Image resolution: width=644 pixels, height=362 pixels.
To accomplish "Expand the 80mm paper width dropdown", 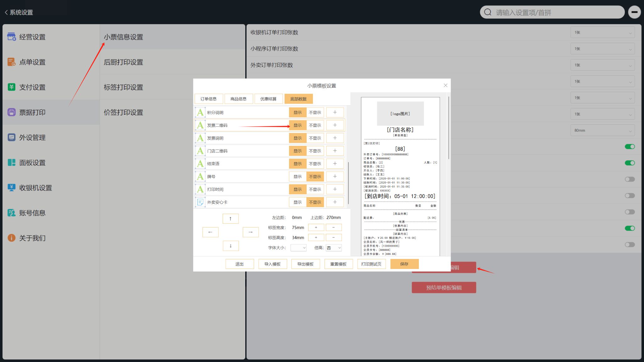I will coord(602,130).
